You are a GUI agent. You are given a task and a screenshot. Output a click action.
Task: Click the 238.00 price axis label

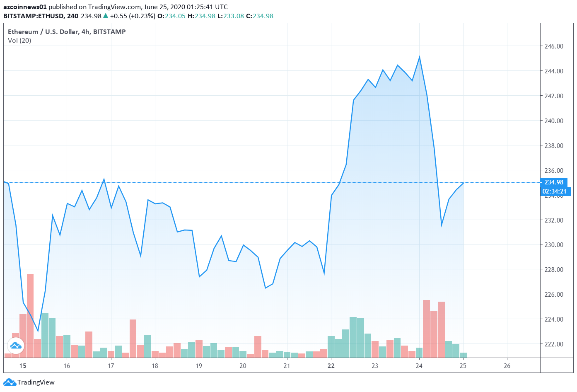tap(554, 145)
